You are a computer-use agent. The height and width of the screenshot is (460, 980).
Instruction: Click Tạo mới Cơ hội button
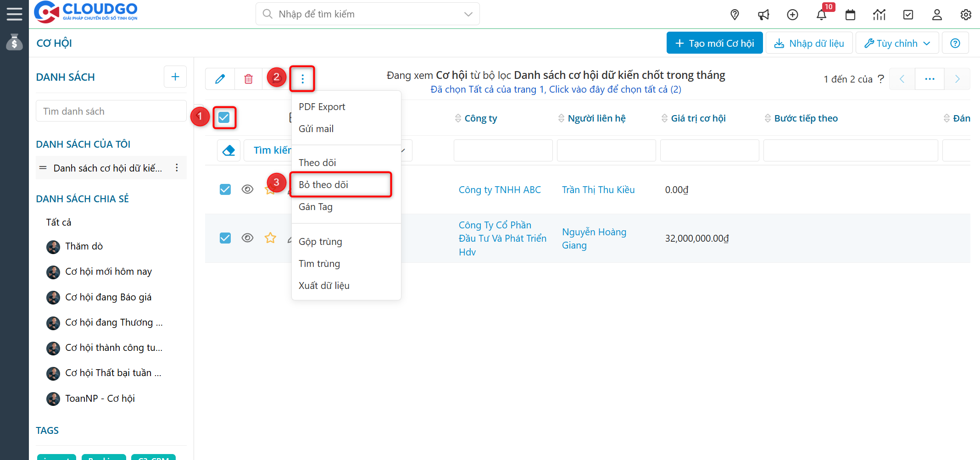pos(714,43)
